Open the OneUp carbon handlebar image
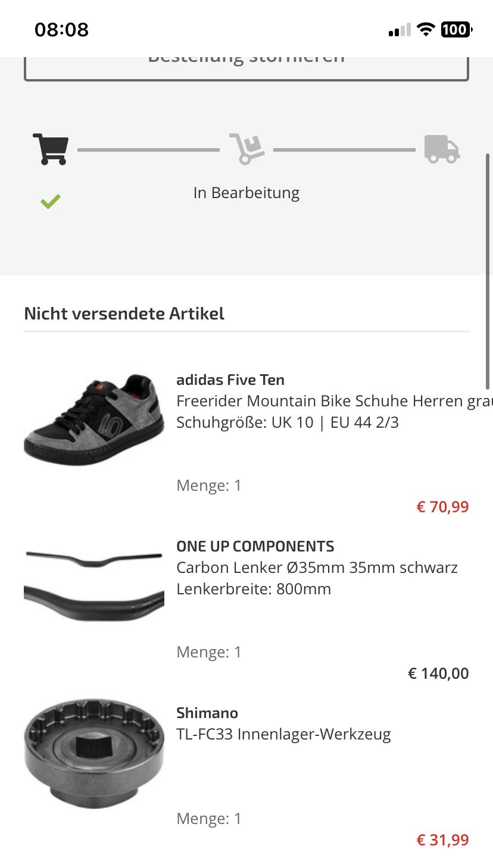Viewport: 493px width, 868px height. 94,587
